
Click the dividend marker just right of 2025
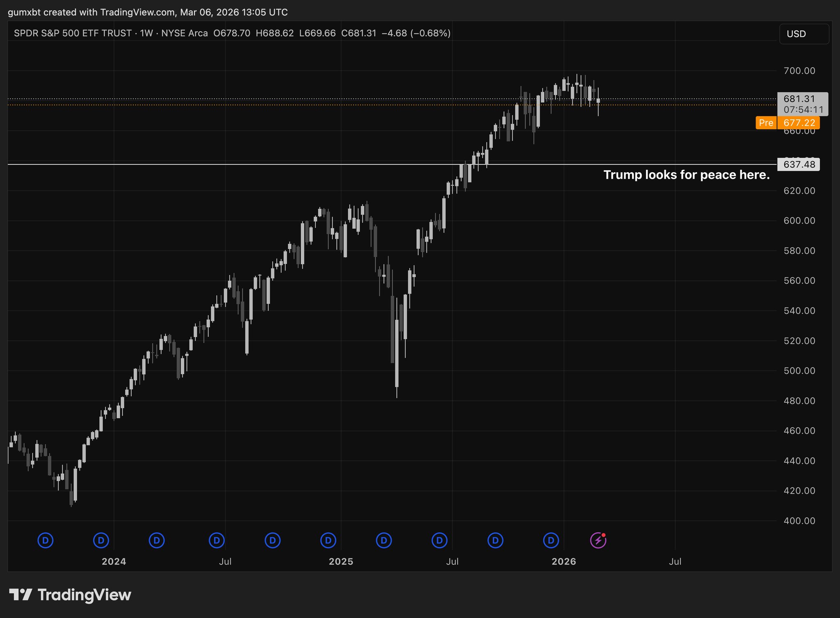384,540
